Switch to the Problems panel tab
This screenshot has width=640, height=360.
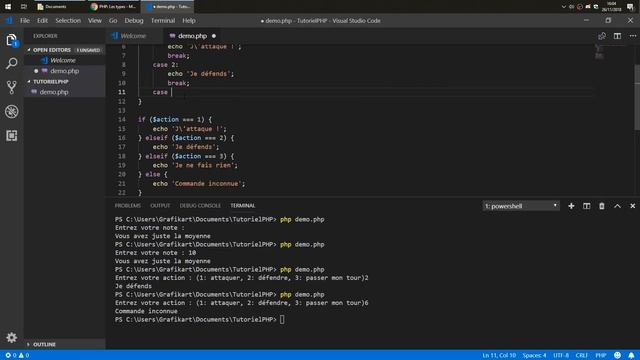(x=128, y=206)
